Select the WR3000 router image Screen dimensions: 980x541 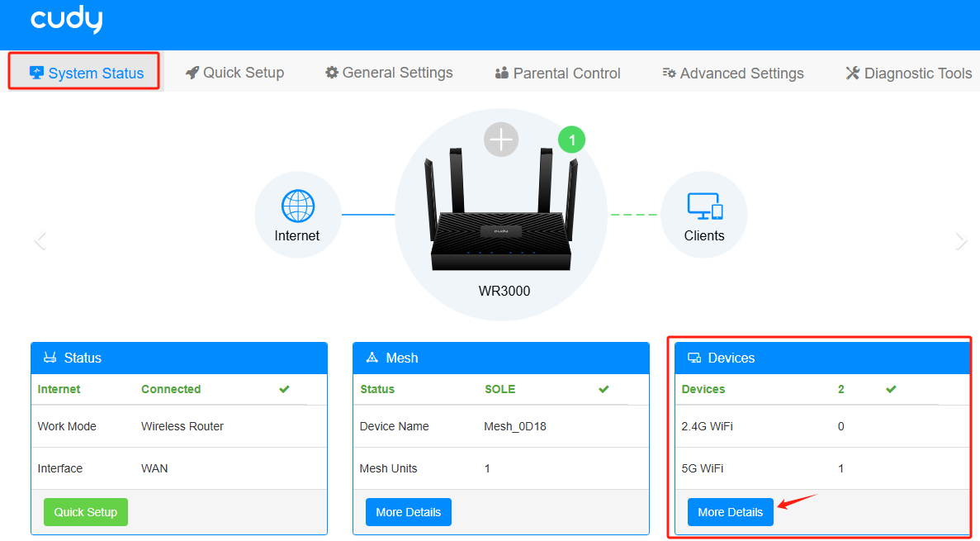[x=501, y=210]
